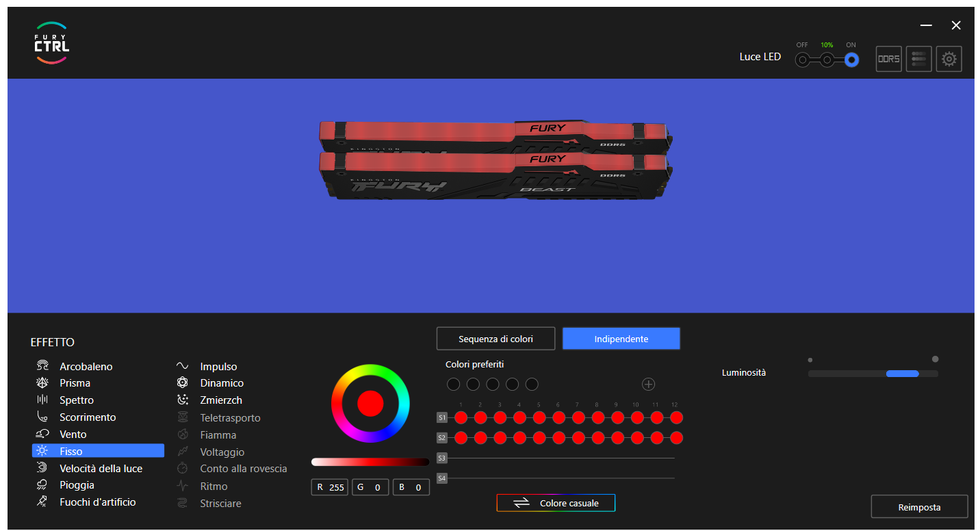Click the G value field
Screen dimensions: 980x531
pos(370,487)
